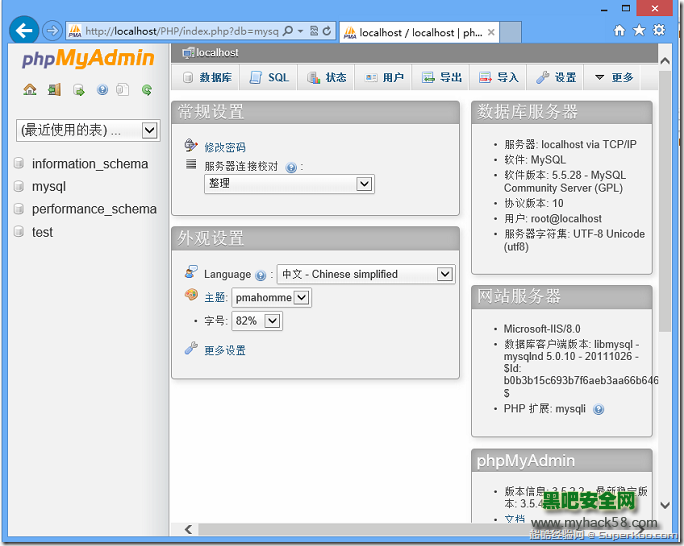684x546 pixels.
Task: Open the performance_schema database
Action: [94, 209]
